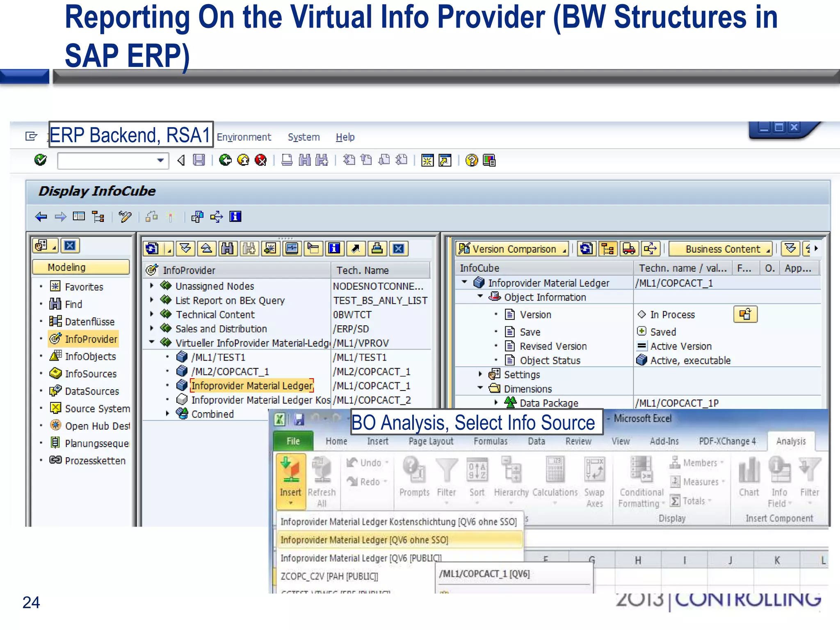Select InfoObjects in Modeling list
Viewport: 840px width, 630px height.
coord(90,356)
